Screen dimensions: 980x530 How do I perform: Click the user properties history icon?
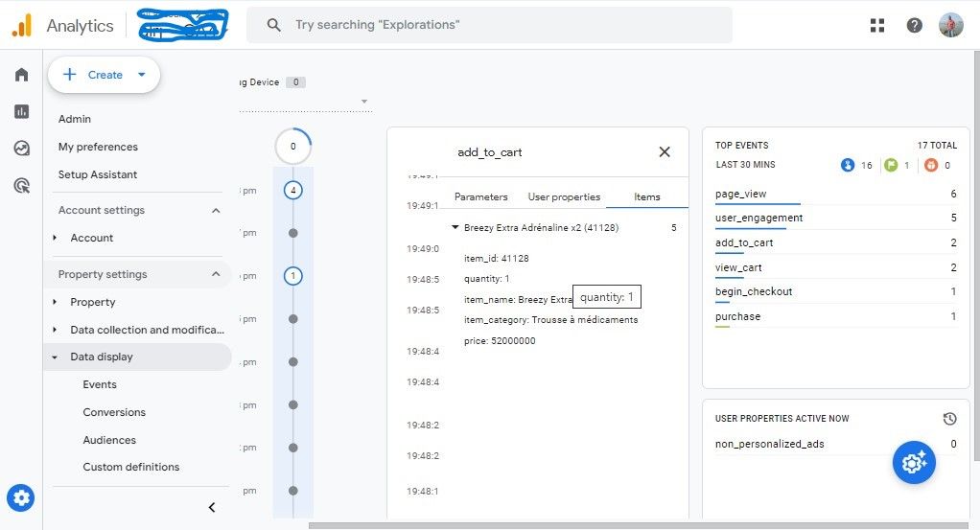[949, 419]
